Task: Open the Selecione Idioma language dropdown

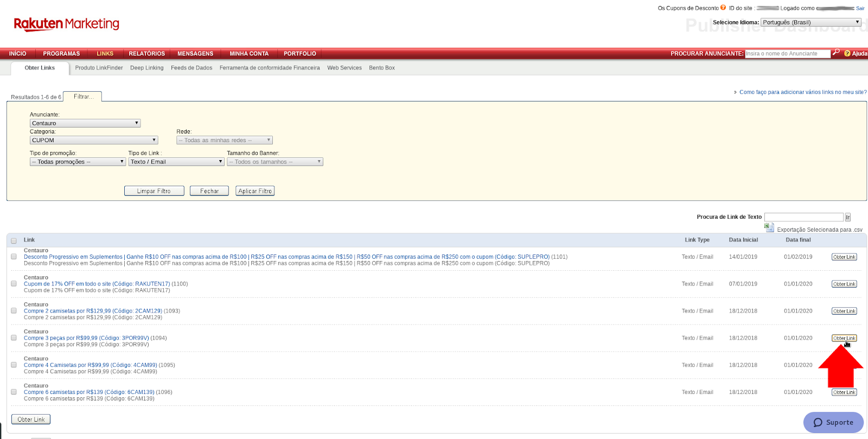Action: click(x=811, y=22)
